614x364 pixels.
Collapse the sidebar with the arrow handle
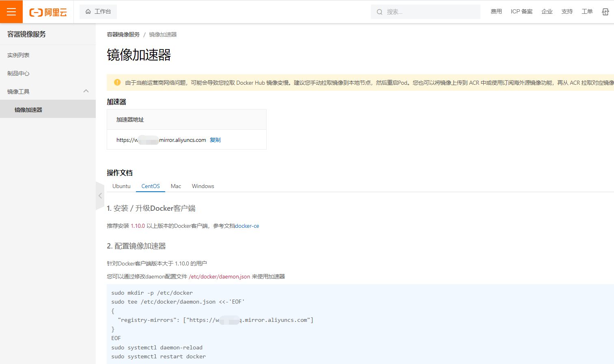click(x=100, y=196)
